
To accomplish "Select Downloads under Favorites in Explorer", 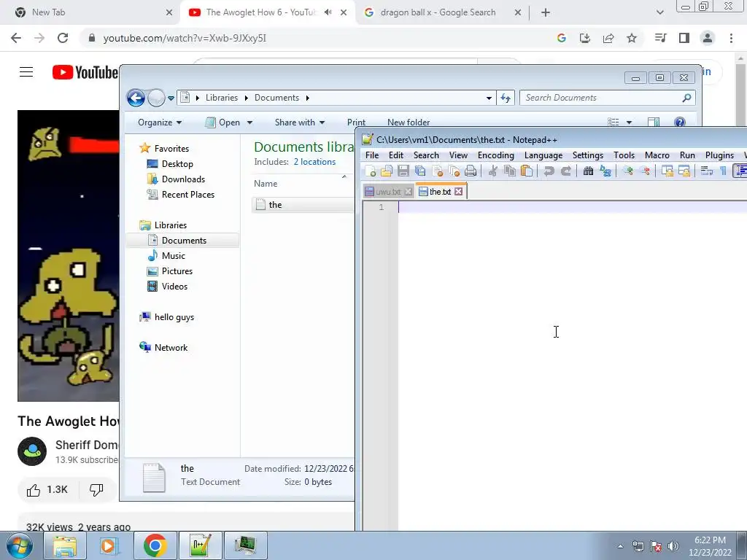I will [183, 179].
